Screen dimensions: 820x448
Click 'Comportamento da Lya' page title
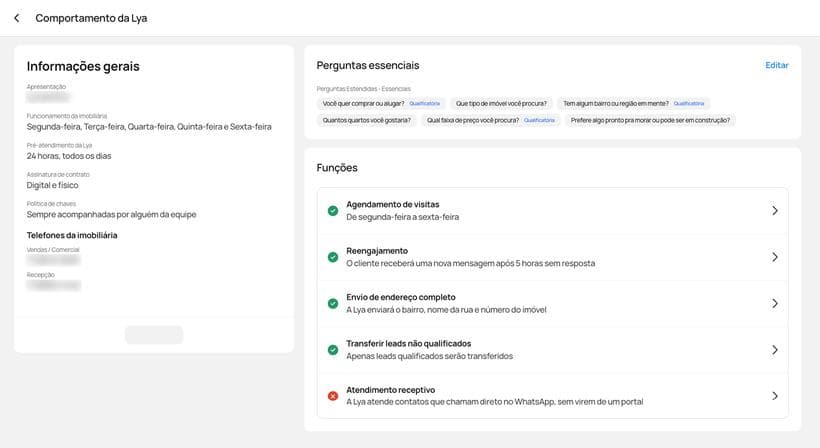pyautogui.click(x=91, y=18)
